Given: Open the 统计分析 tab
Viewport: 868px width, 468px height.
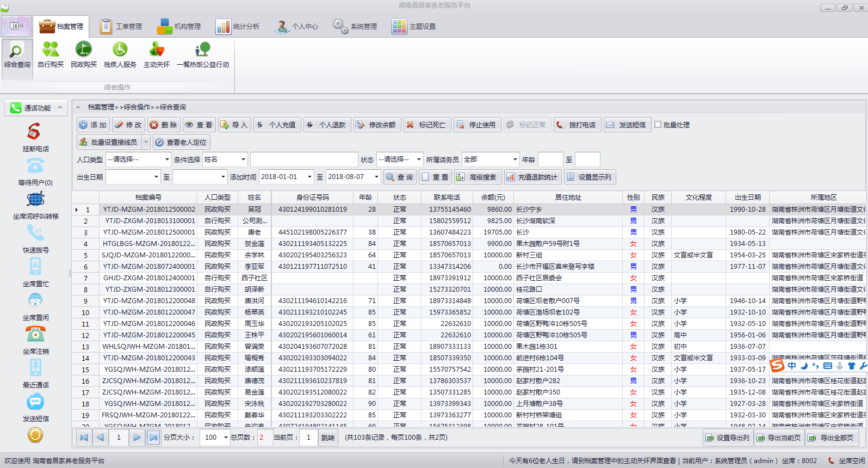Looking at the screenshot, I should click(238, 26).
